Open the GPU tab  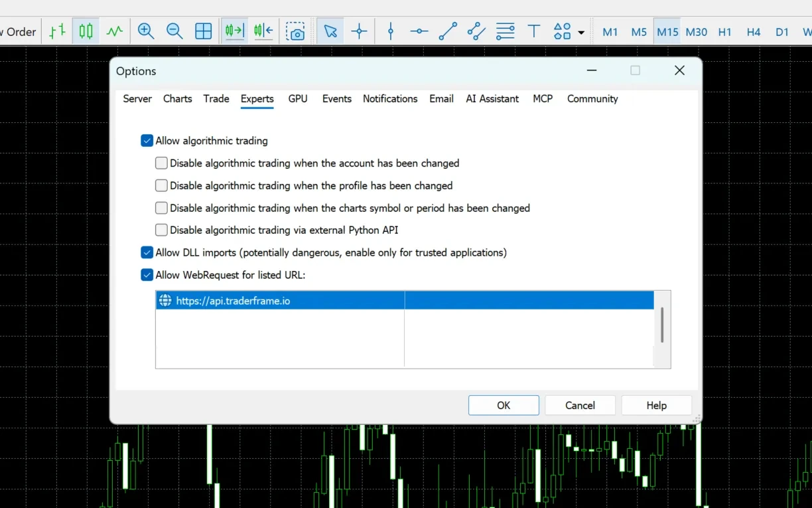tap(298, 98)
